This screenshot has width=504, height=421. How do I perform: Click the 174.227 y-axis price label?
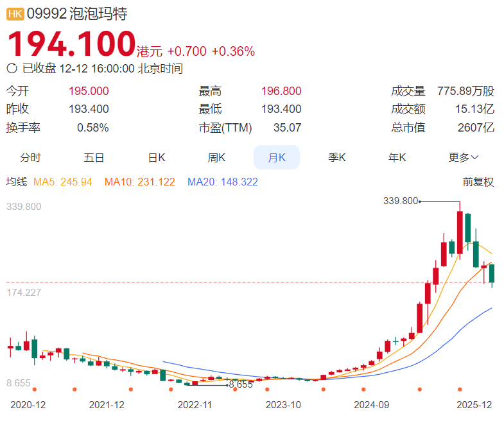point(24,293)
